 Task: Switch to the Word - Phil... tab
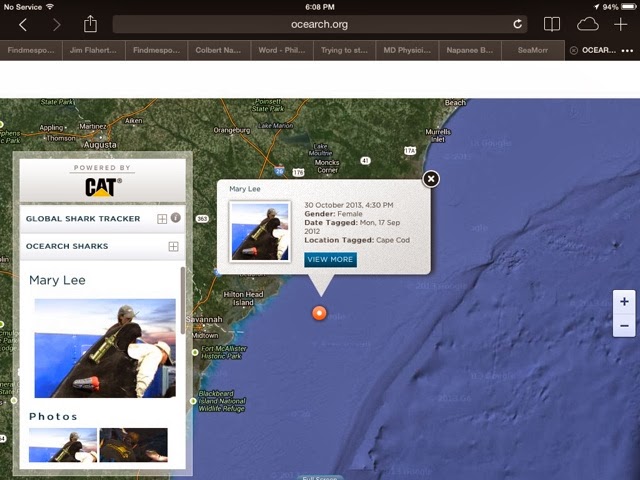click(x=282, y=50)
